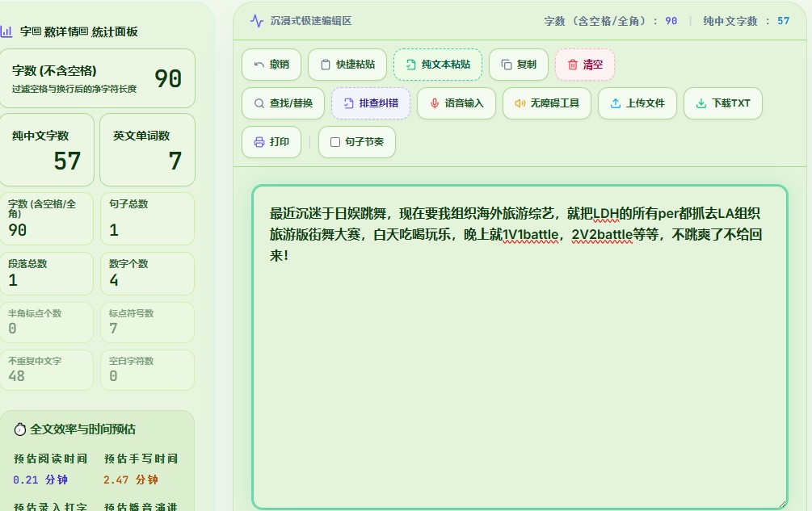Click the 沉浸式极速编辑区 title
This screenshot has width=812, height=511.
pyautogui.click(x=311, y=21)
